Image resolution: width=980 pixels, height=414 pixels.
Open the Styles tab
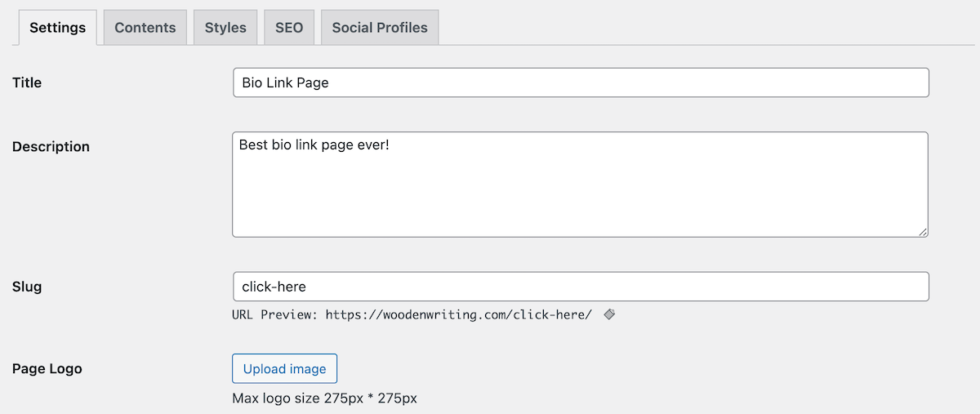coord(225,28)
